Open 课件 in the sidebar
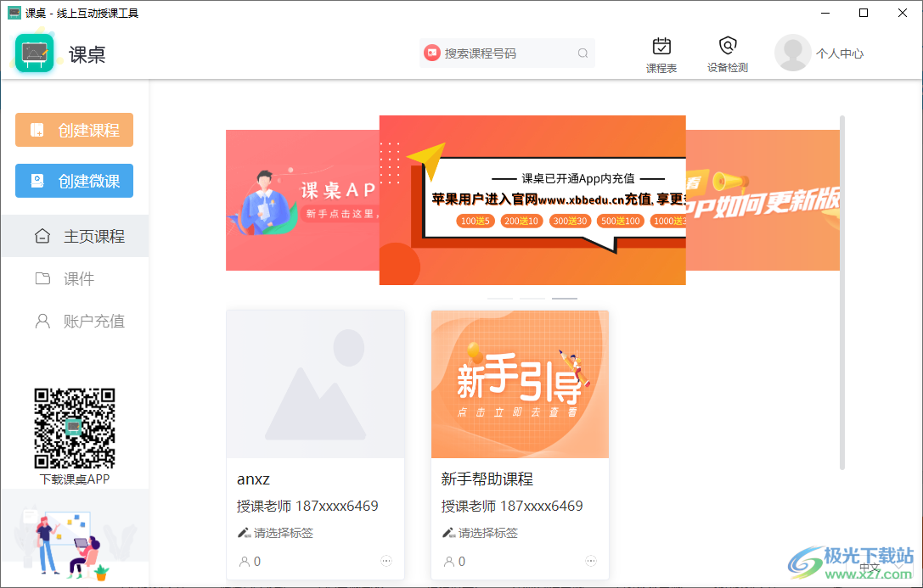Viewport: 923px width, 588px height. 75,278
